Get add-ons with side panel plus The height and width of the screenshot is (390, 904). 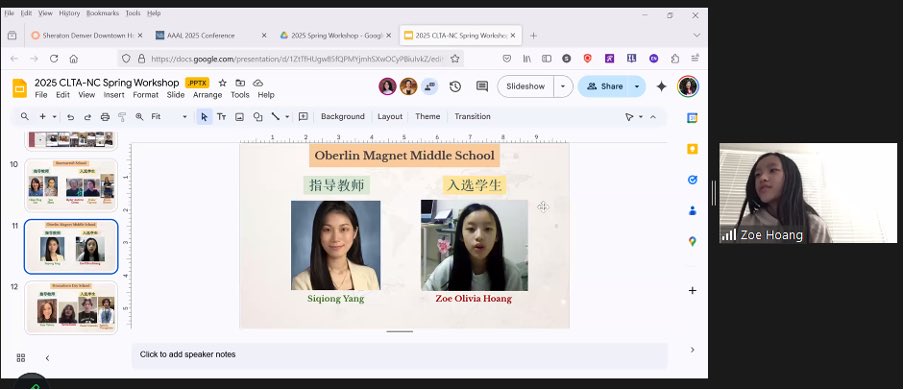pos(692,290)
